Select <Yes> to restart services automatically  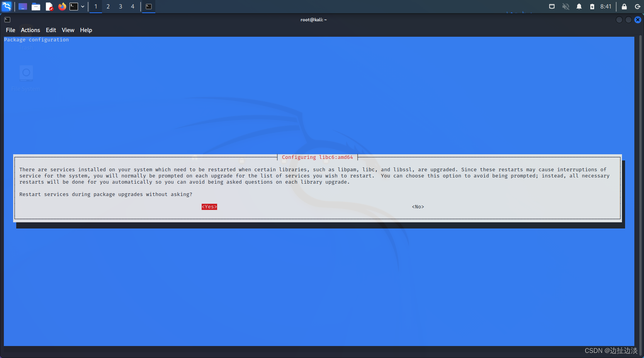[x=209, y=206]
